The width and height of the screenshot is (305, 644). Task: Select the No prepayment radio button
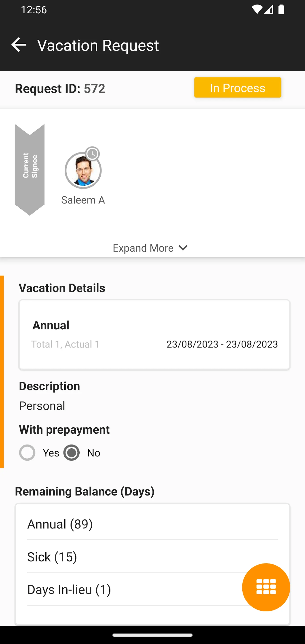tap(72, 453)
